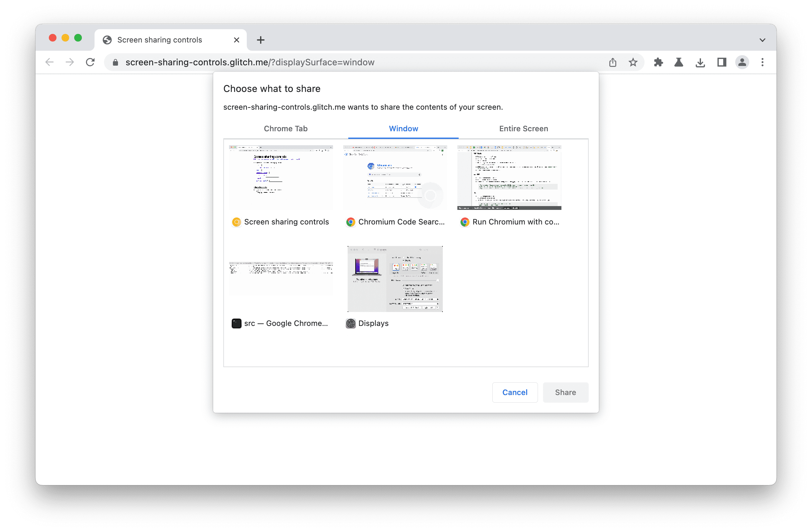
Task: Click the download icon in toolbar
Action: click(700, 62)
